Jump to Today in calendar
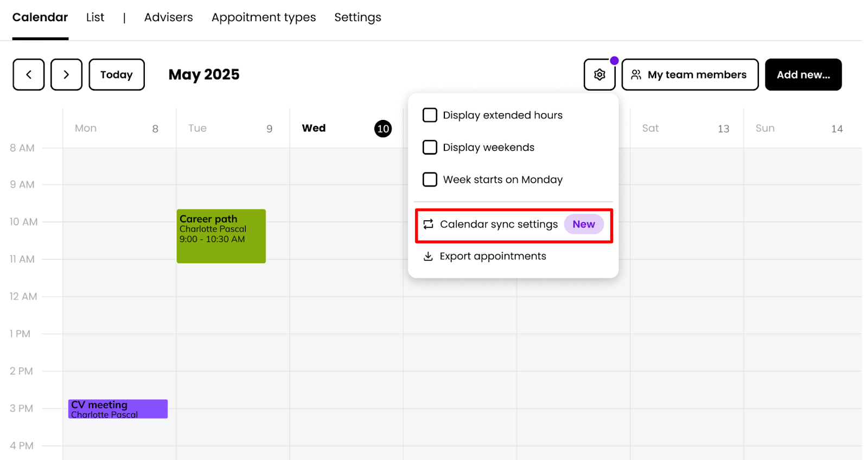The width and height of the screenshot is (868, 460). (117, 75)
